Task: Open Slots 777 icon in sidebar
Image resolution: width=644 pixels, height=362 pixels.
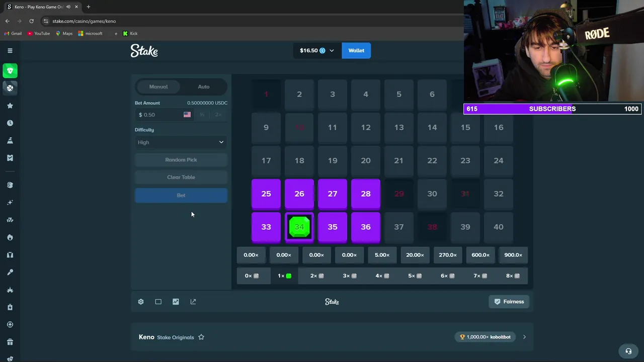Action: (10, 220)
